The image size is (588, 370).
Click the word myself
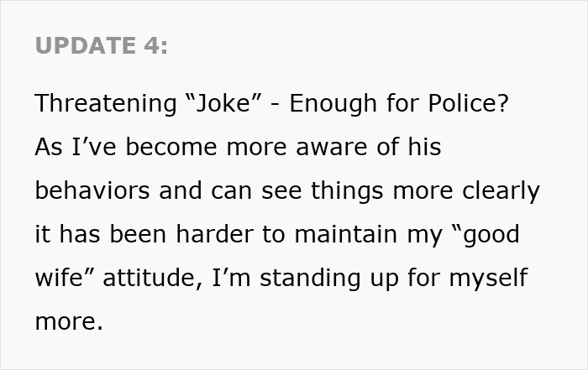click(x=488, y=279)
